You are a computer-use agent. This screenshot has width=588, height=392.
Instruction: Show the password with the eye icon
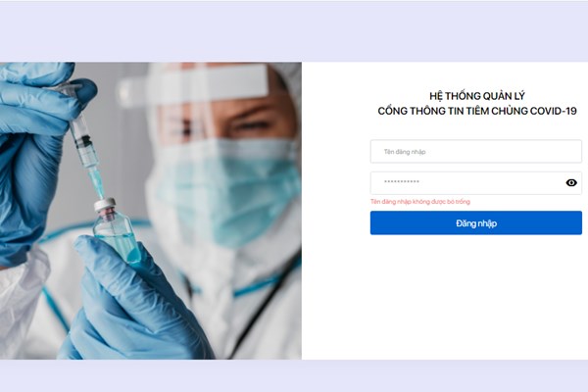click(x=571, y=182)
